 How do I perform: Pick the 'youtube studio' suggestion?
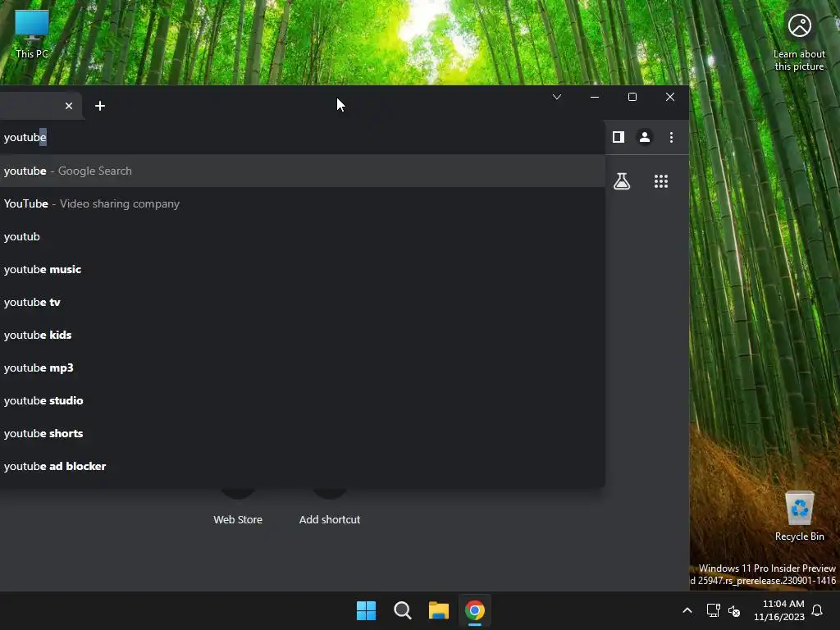pyautogui.click(x=302, y=400)
